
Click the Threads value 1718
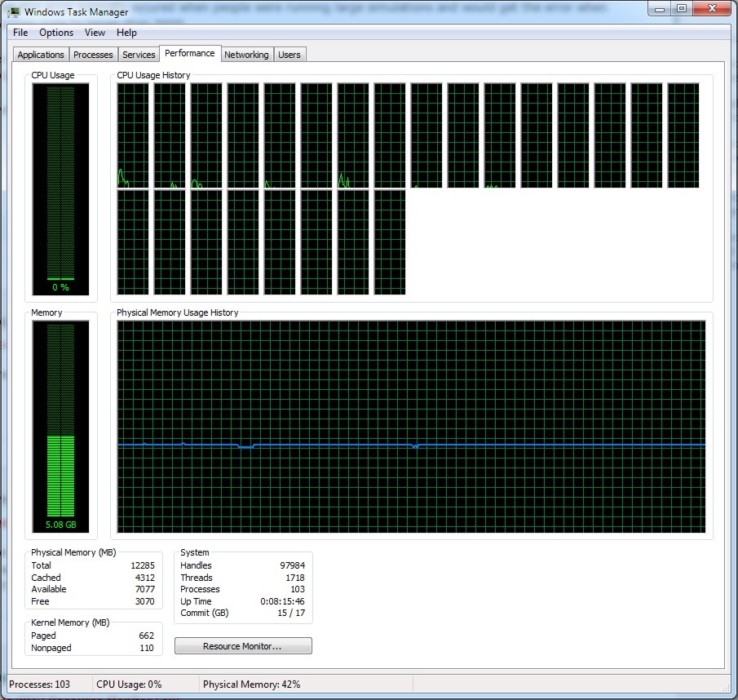(295, 578)
